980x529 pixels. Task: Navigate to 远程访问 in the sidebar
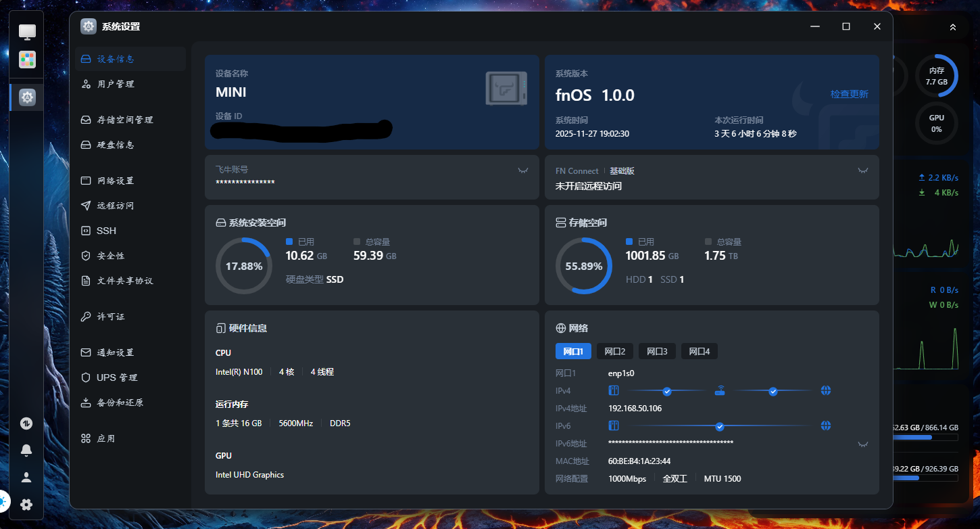(130, 206)
